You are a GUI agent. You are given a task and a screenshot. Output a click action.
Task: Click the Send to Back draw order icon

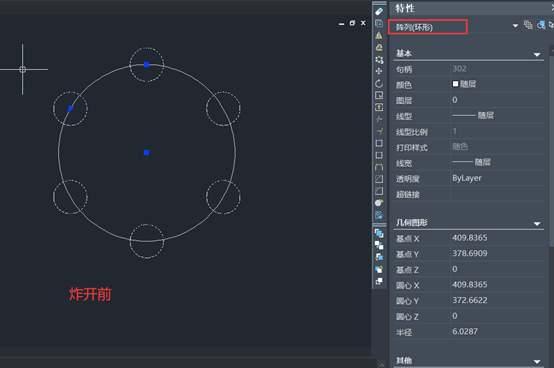pyautogui.click(x=379, y=245)
